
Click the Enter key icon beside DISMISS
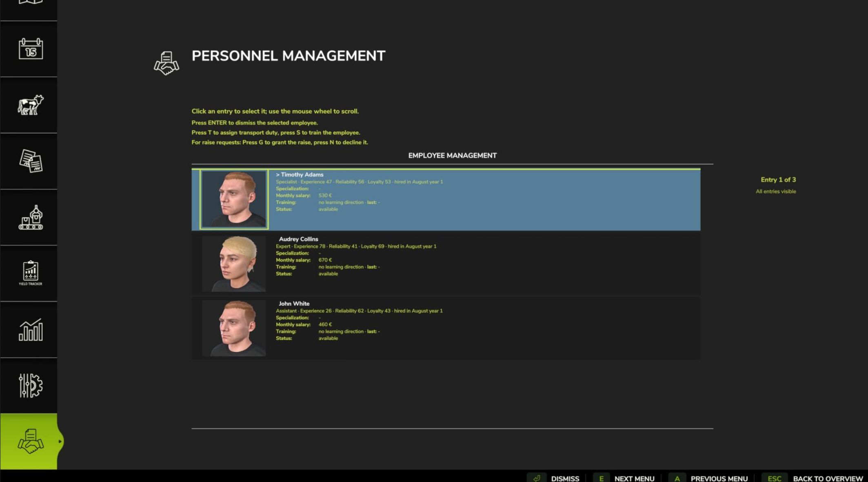(x=537, y=478)
